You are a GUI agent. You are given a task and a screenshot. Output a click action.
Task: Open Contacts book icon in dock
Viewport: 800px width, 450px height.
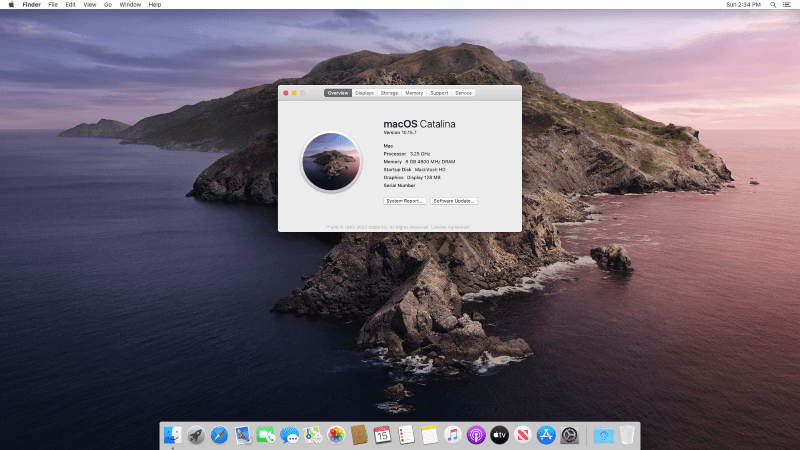click(x=359, y=435)
